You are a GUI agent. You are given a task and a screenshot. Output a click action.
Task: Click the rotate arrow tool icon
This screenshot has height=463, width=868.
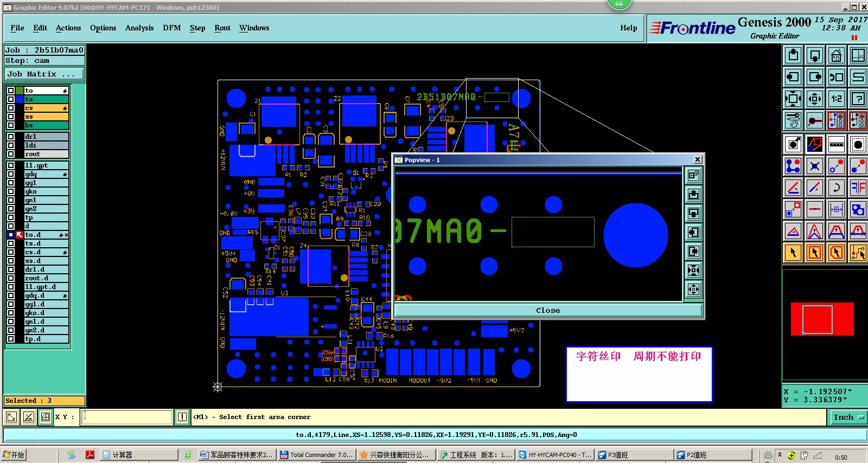click(837, 188)
